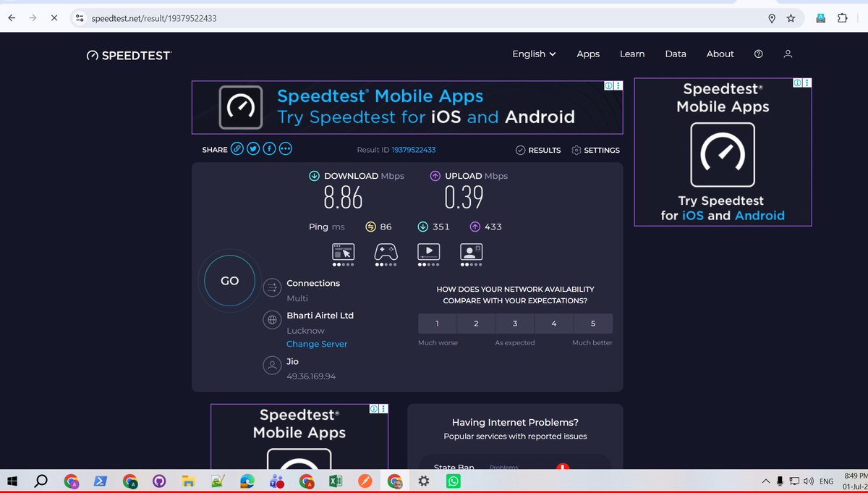Image resolution: width=868 pixels, height=493 pixels.
Task: Open ad info icon on right sidebar ad
Action: coord(798,83)
